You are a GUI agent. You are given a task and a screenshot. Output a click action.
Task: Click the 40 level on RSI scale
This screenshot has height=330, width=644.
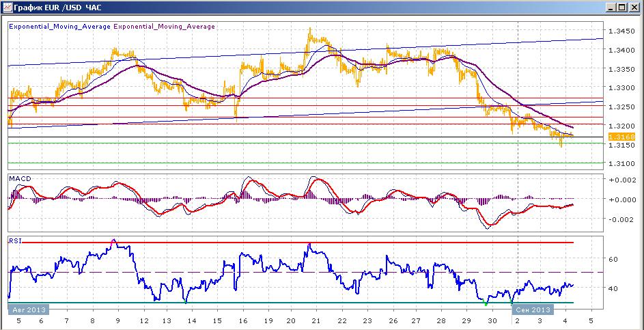(x=613, y=288)
